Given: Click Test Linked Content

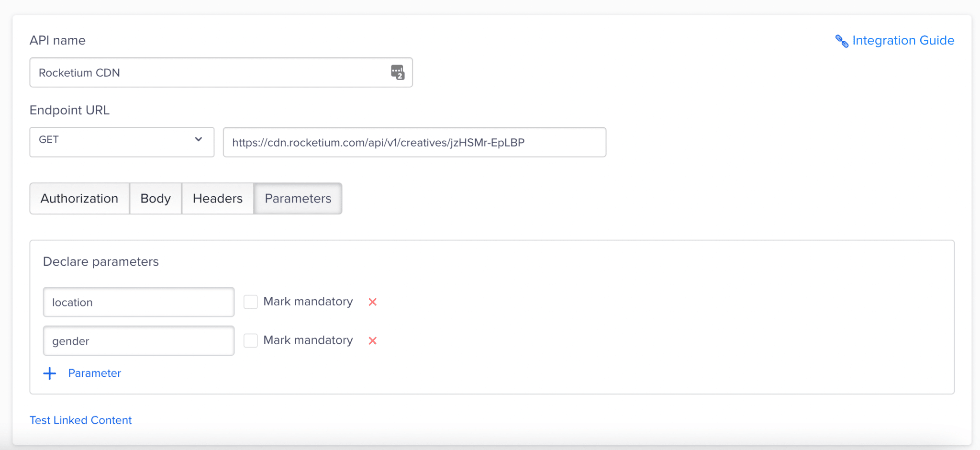Looking at the screenshot, I should [x=80, y=420].
